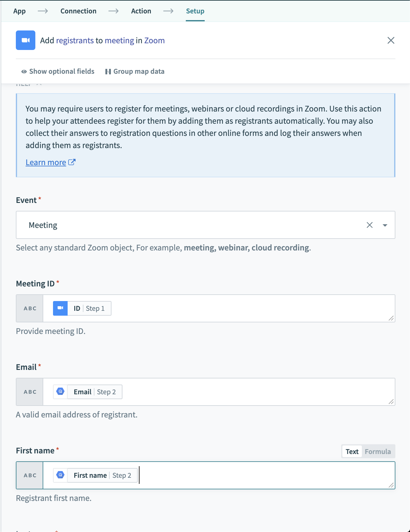The width and height of the screenshot is (410, 532).
Task: Click the ABC icon beside the Email field
Action: pyautogui.click(x=29, y=392)
